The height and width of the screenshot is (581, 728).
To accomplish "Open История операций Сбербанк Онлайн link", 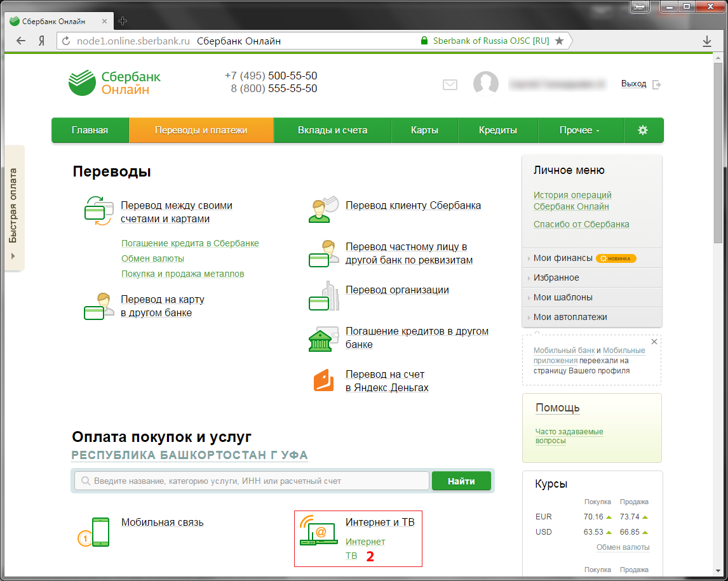I will [572, 201].
